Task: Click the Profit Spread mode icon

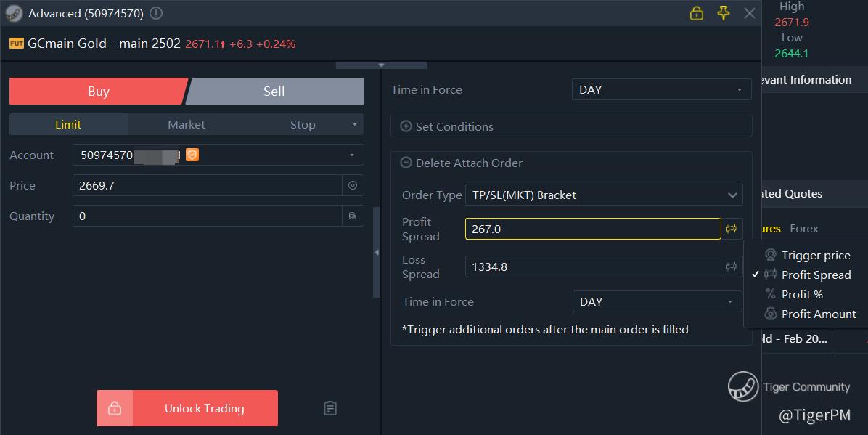Action: click(732, 229)
